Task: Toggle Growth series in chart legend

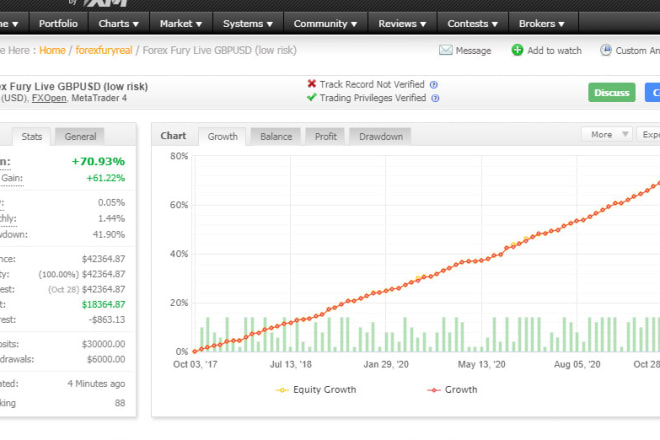Action: pyautogui.click(x=452, y=390)
